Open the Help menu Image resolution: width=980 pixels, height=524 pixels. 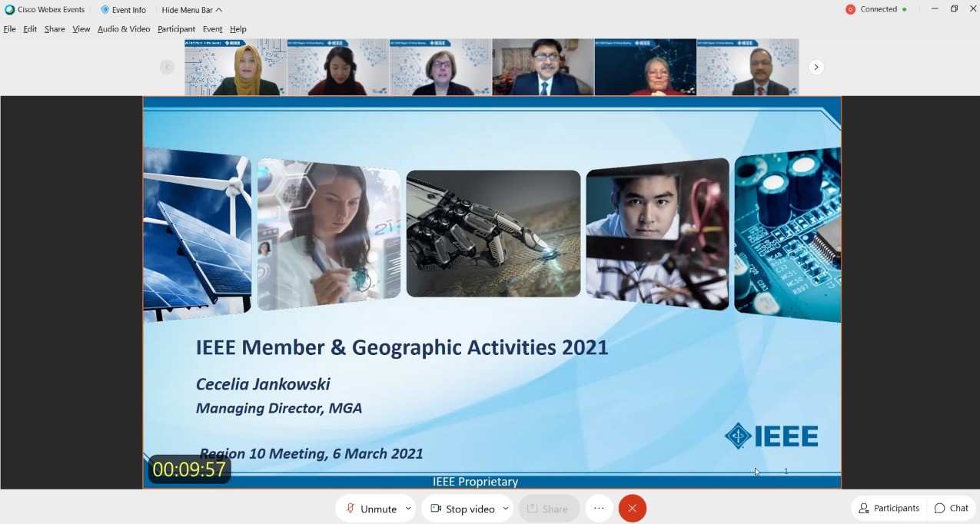click(x=238, y=29)
